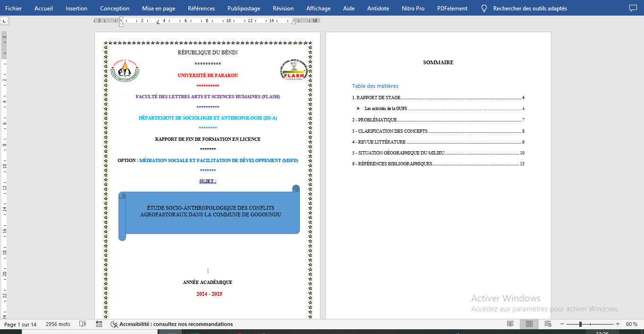The width and height of the screenshot is (644, 334).
Task: Follow the 2 - PROBLÉMATIQUE contents entry
Action: (438, 120)
